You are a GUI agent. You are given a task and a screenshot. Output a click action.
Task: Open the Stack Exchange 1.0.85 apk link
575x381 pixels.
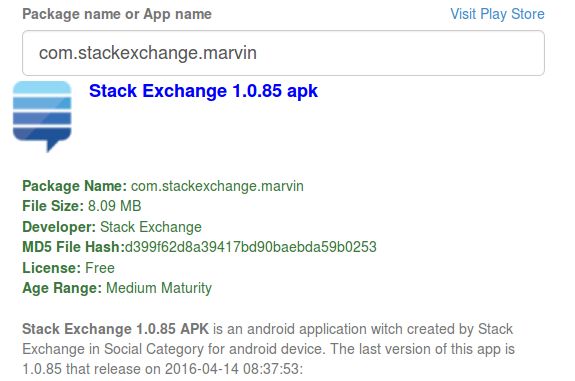203,91
